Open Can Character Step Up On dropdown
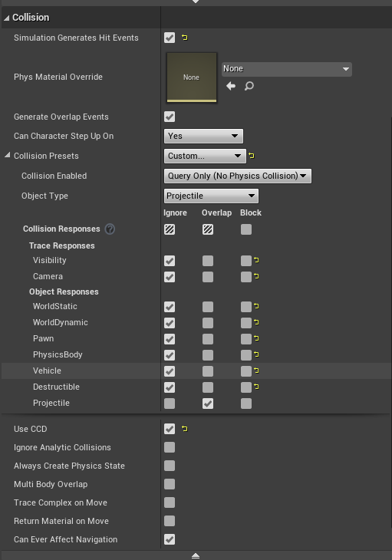The height and width of the screenshot is (560, 392). (203, 136)
